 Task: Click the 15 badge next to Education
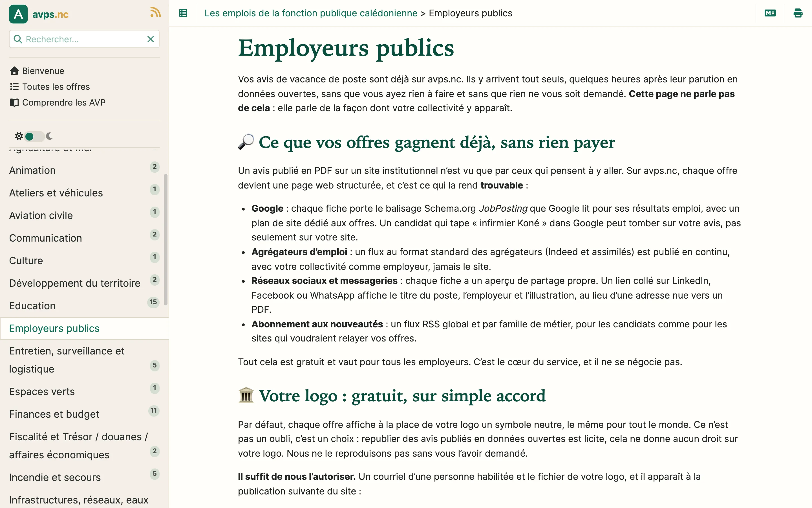153,302
